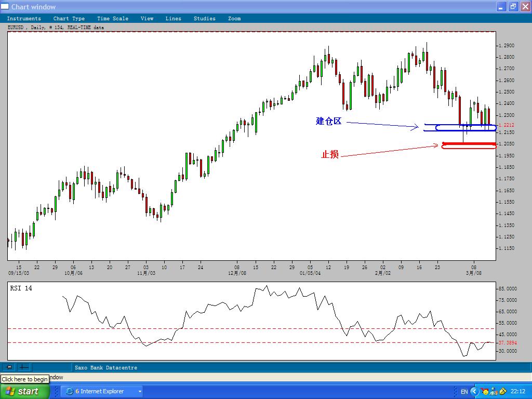Expand hidden system tray icons arrow
Viewport: 532px width, 399px height.
click(x=474, y=392)
